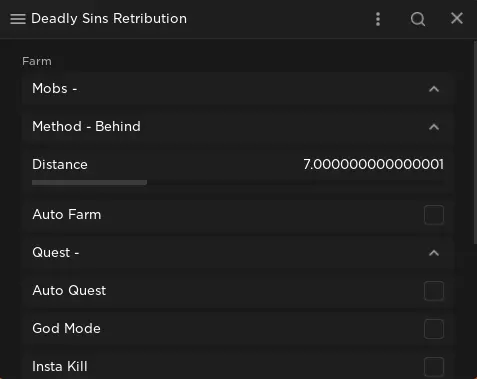Click the Quest - row label
The image size is (477, 379).
coord(56,253)
